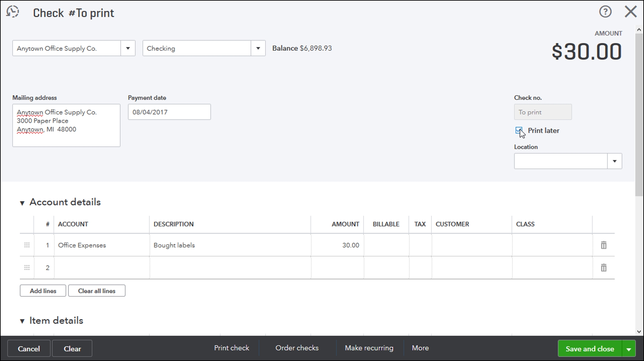The height and width of the screenshot is (361, 644).
Task: Uncheck the Print later checkbox
Action: (x=518, y=131)
